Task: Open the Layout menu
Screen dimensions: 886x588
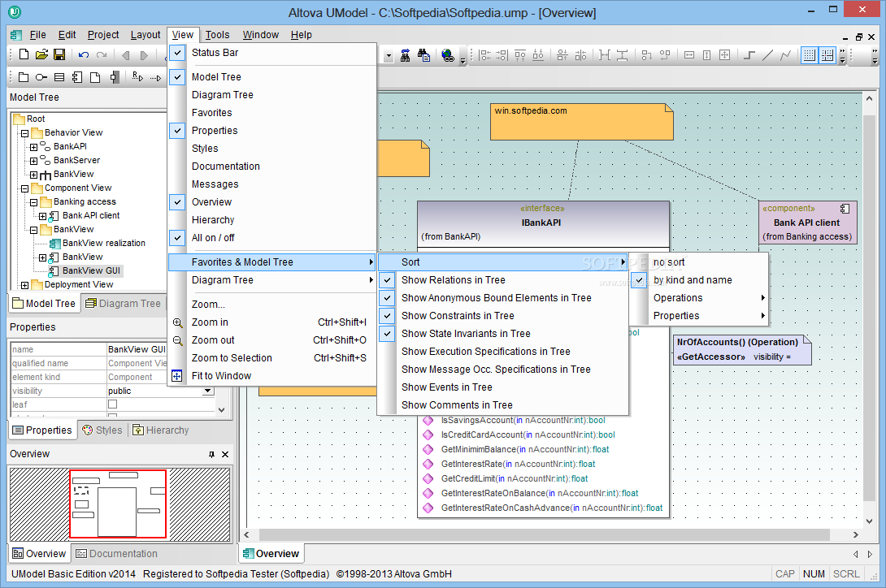Action: [x=145, y=35]
